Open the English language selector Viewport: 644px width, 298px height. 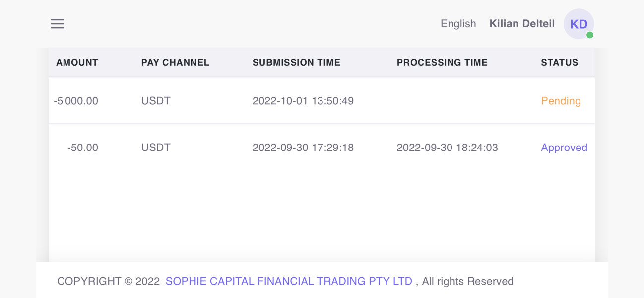coord(458,24)
